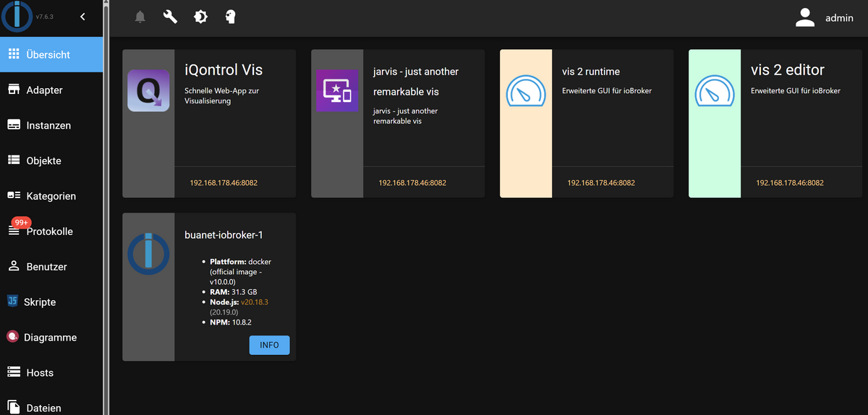Screen dimensions: 868x415
Task: Click the Objekte list icon
Action: (x=14, y=161)
